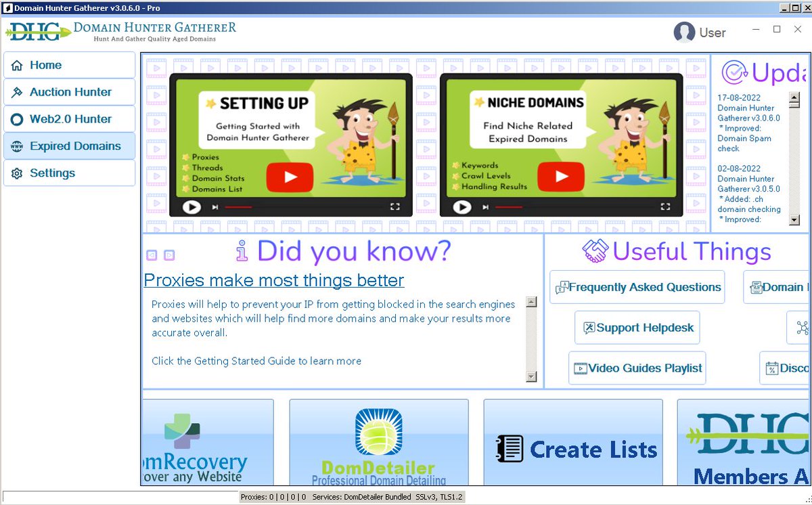Open the Create Lists tile
The height and width of the screenshot is (505, 812).
573,442
